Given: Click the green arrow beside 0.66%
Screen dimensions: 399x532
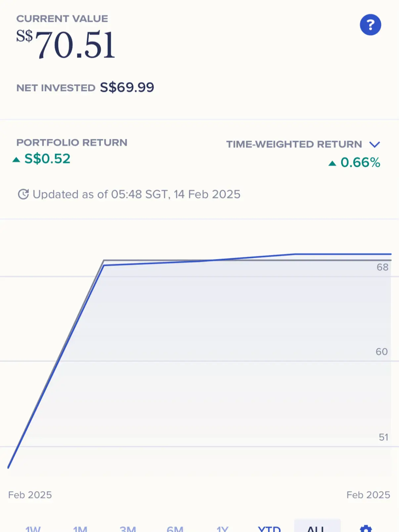Looking at the screenshot, I should point(332,163).
